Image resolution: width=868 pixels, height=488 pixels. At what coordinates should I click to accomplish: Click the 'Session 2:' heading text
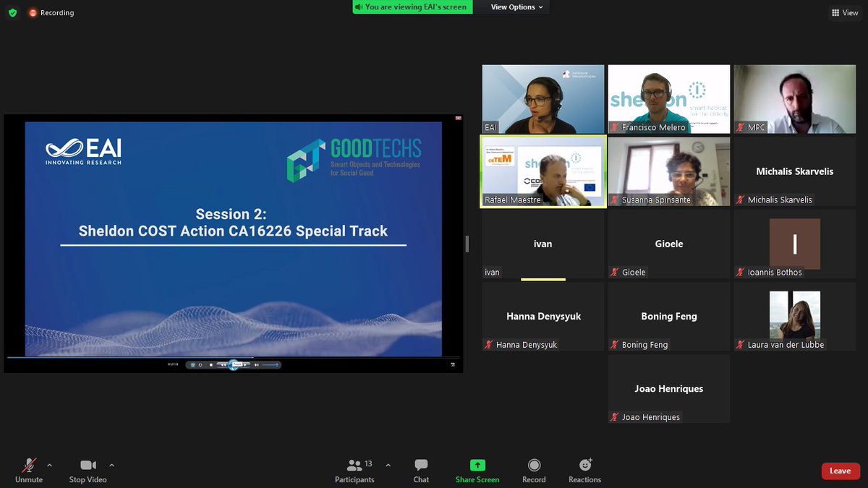tap(231, 214)
